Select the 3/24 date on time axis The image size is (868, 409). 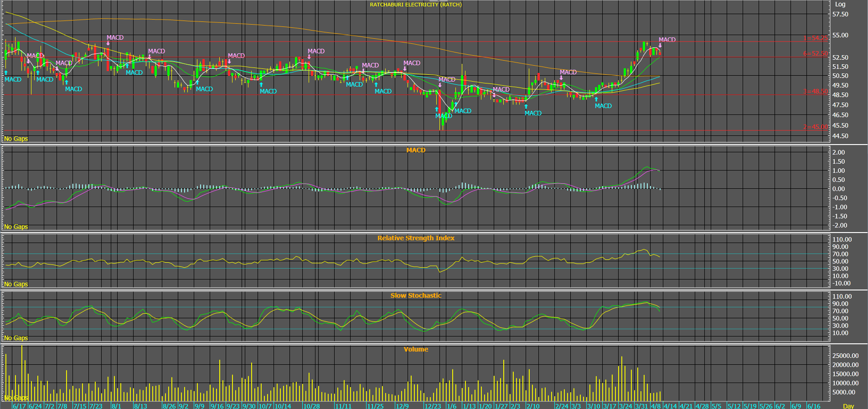click(x=625, y=406)
